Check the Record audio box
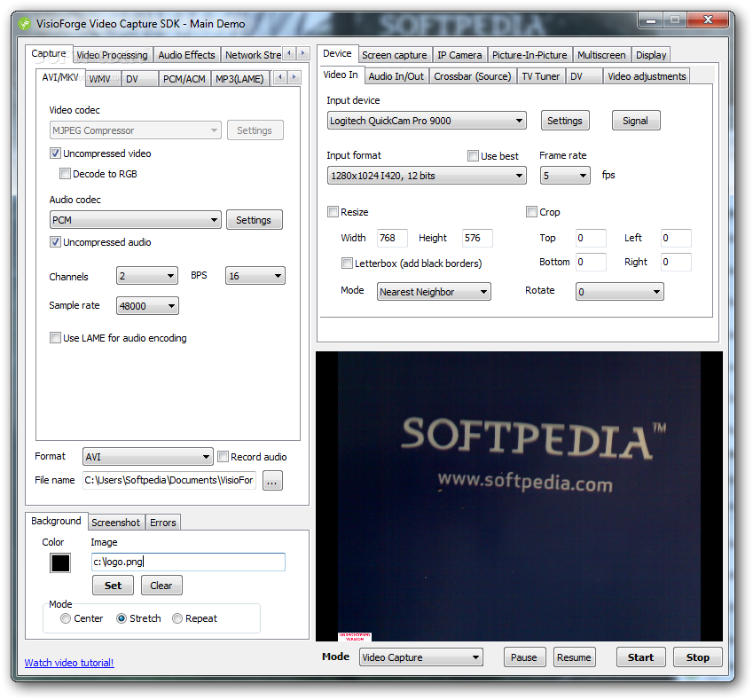 tap(223, 457)
